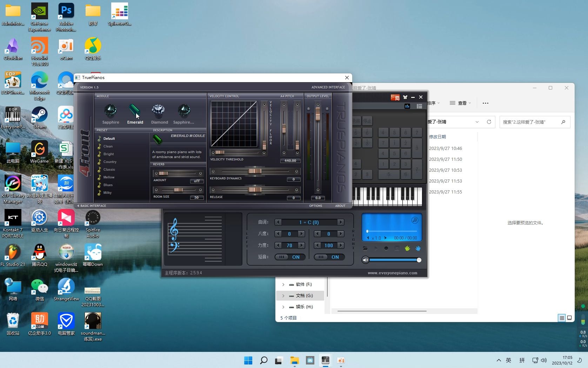Mute EveryonePiano via speaker icon
The height and width of the screenshot is (368, 588).
click(x=366, y=260)
